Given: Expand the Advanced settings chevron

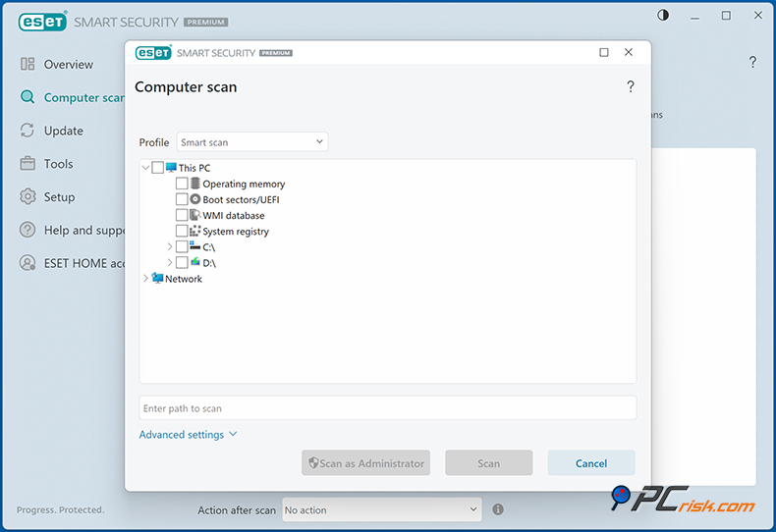Looking at the screenshot, I should (x=233, y=434).
